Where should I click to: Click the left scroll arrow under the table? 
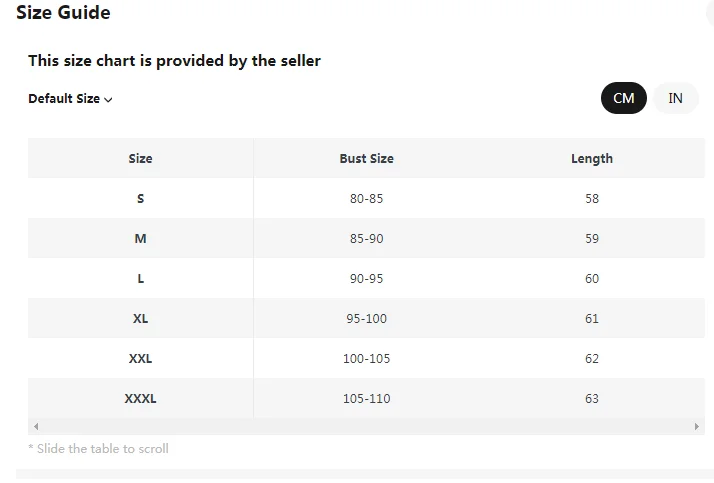click(36, 426)
